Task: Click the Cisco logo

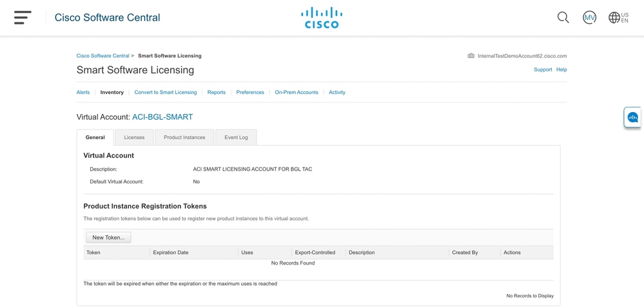Action: click(322, 17)
